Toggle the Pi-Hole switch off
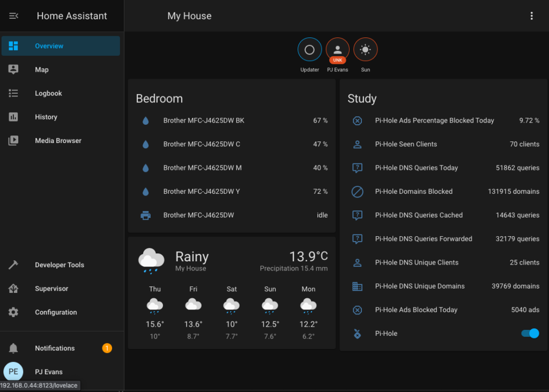This screenshot has height=392, width=549. (x=530, y=334)
